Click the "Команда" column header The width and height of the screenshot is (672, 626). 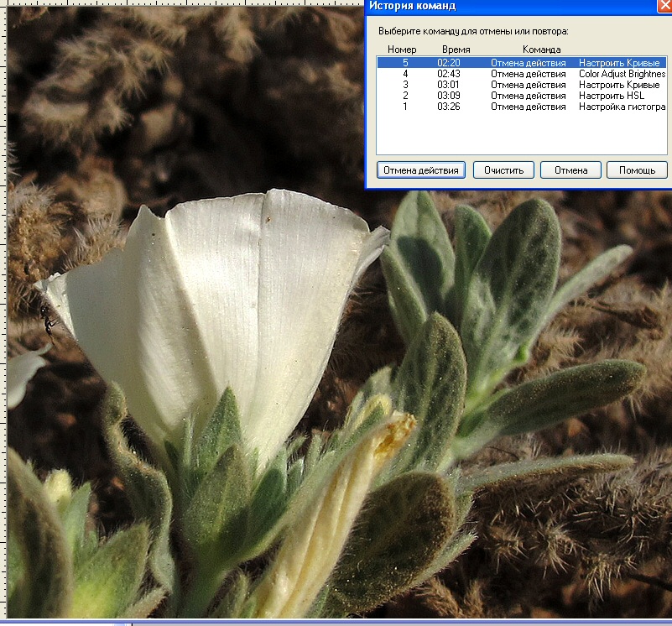click(541, 50)
